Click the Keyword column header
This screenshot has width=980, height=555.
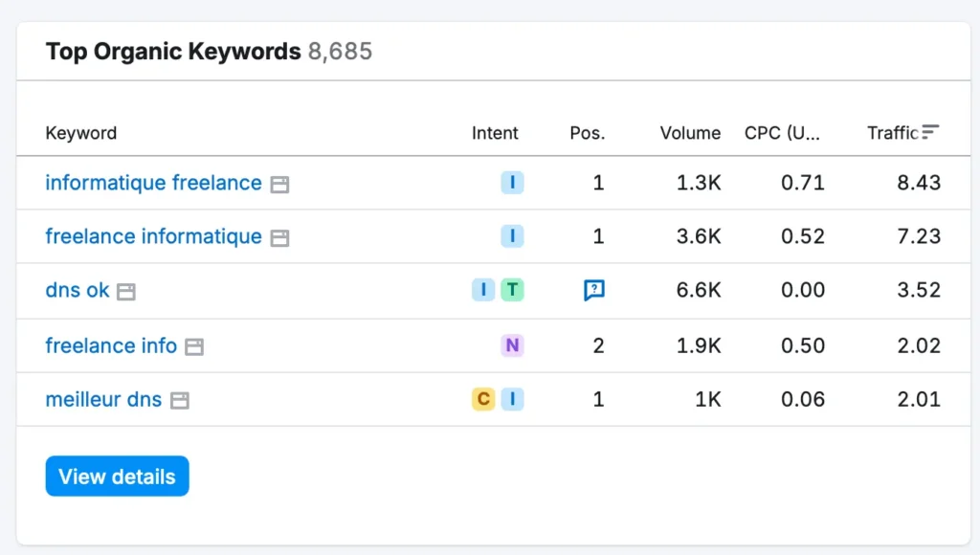(81, 133)
